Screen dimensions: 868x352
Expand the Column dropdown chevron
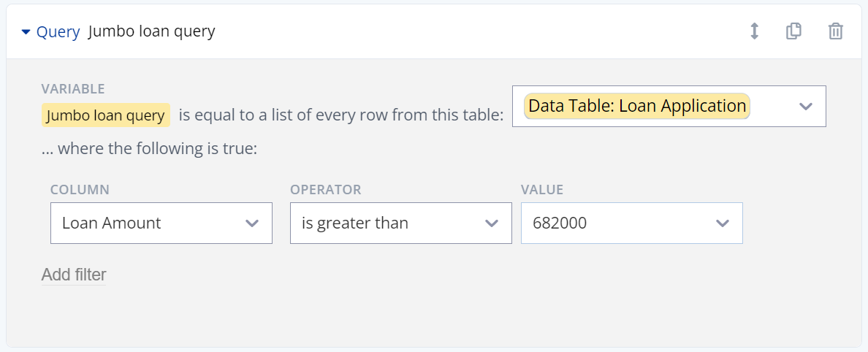tap(252, 223)
